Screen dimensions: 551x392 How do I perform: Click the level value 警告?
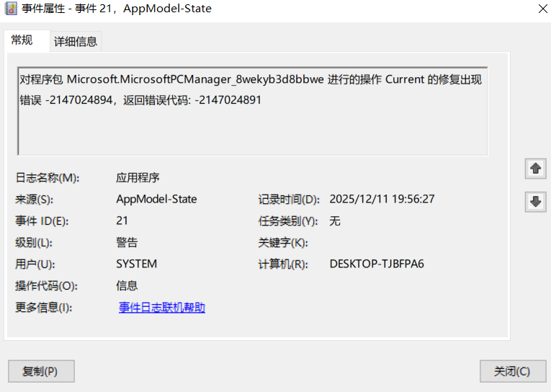point(127,243)
